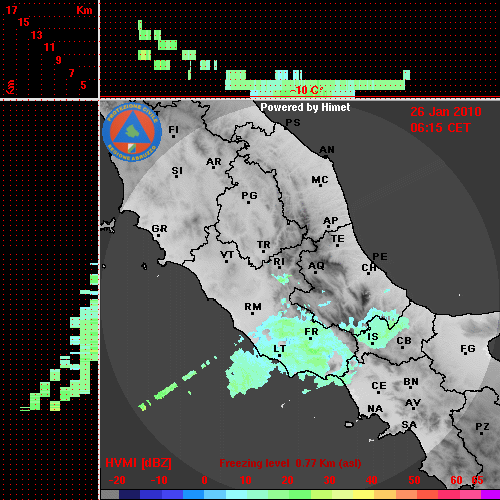
Task: Click the AV city label
Action: 413,403
